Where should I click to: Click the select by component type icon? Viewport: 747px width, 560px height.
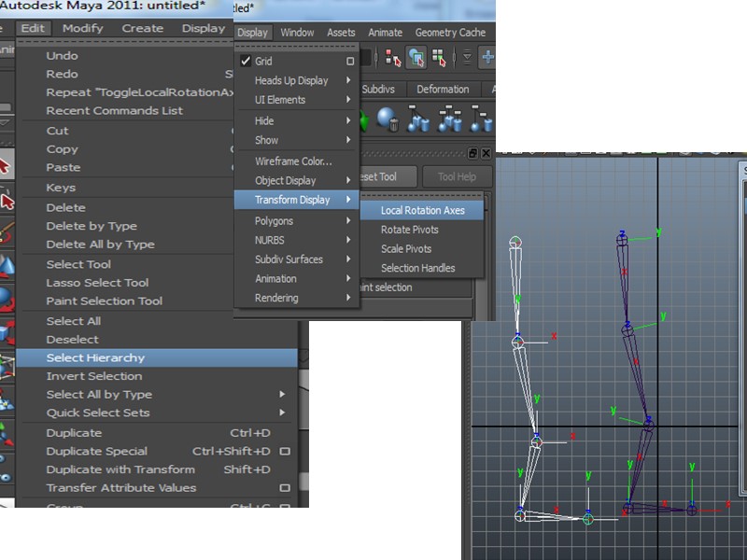(x=439, y=58)
